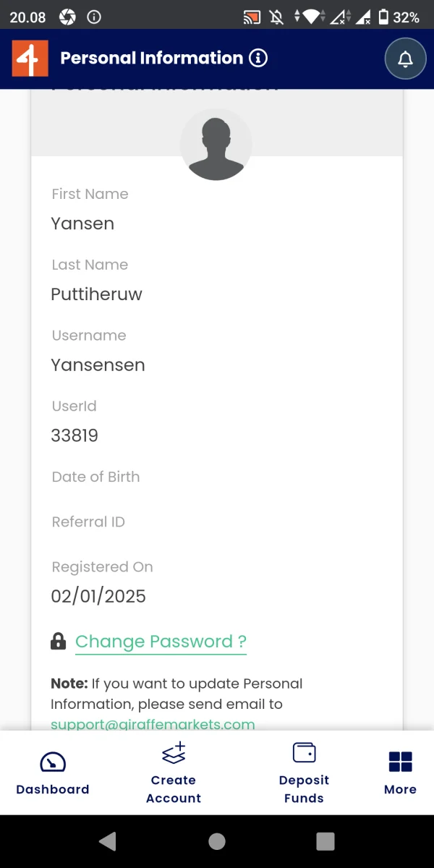Tap the First Name value Yansen
Viewport: 434px width, 868px height.
(82, 224)
